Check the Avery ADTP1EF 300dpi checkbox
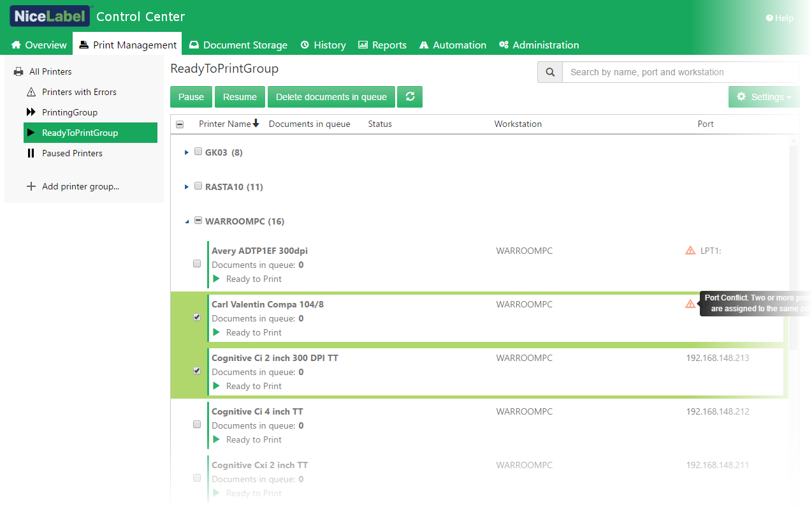The width and height of the screenshot is (812, 509). coord(197,263)
